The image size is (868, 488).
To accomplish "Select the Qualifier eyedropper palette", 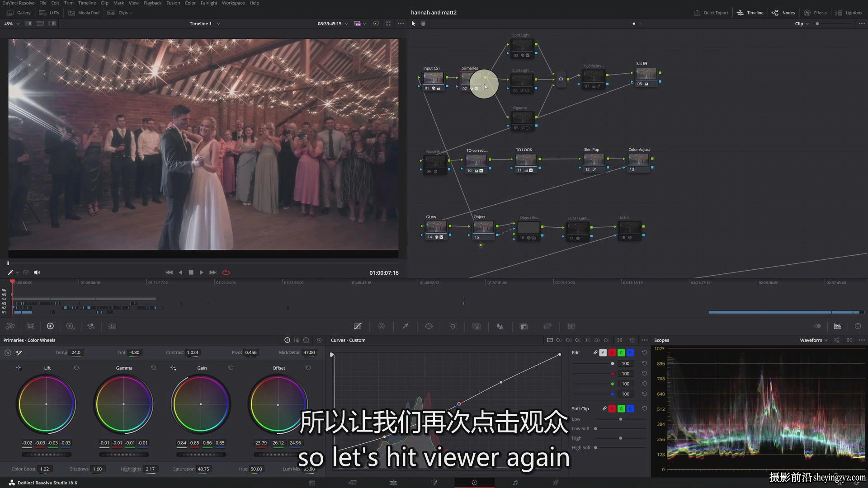I will [406, 326].
